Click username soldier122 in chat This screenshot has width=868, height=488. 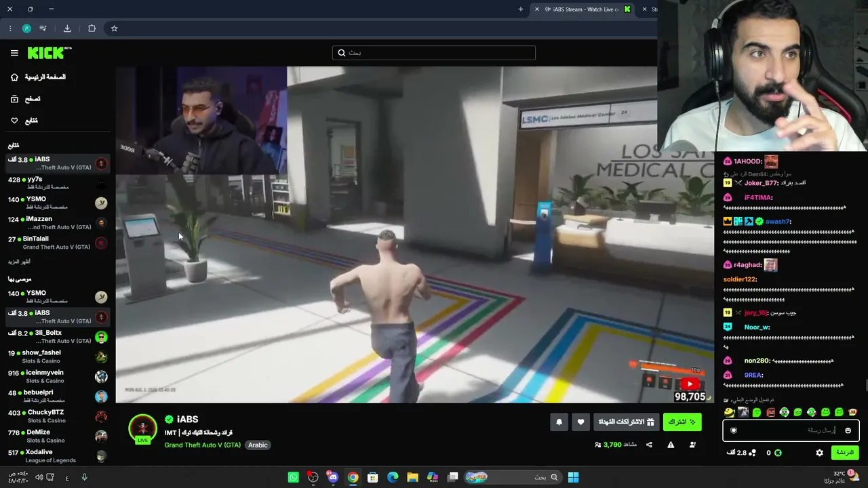pos(740,279)
